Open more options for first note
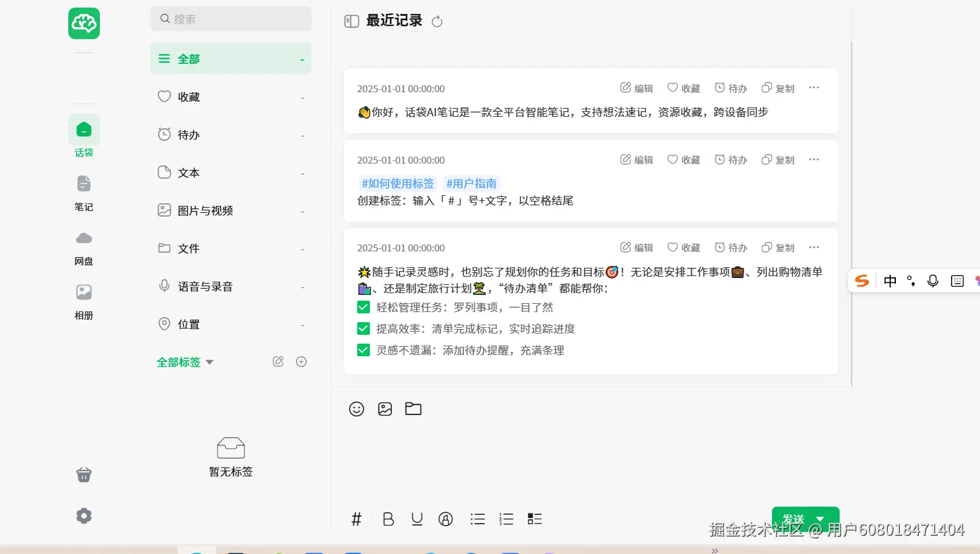The height and width of the screenshot is (554, 980). click(814, 88)
